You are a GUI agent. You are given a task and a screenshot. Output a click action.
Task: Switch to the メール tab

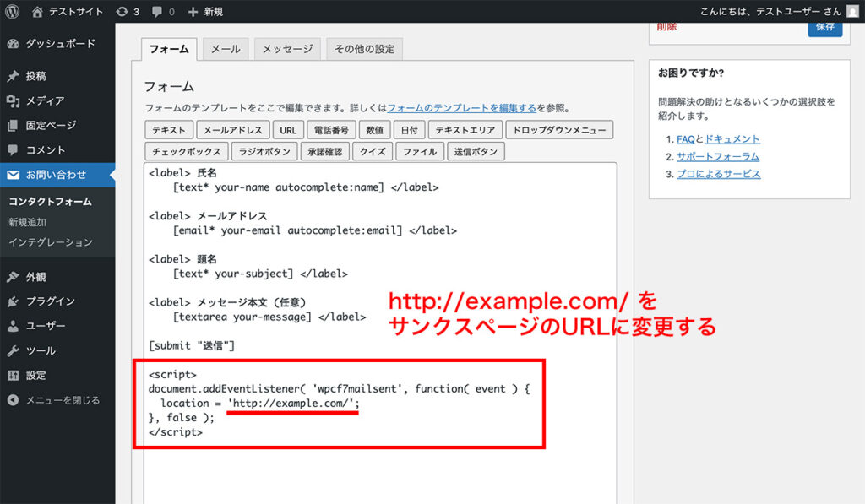tap(226, 49)
